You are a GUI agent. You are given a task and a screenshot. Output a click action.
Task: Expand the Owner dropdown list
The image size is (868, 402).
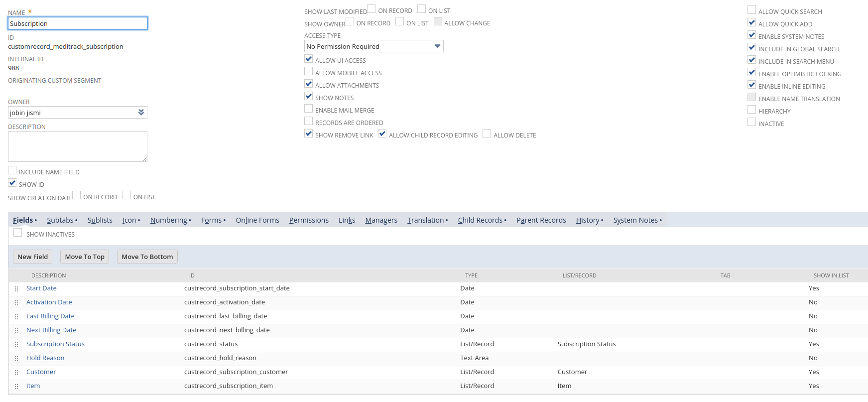click(141, 113)
